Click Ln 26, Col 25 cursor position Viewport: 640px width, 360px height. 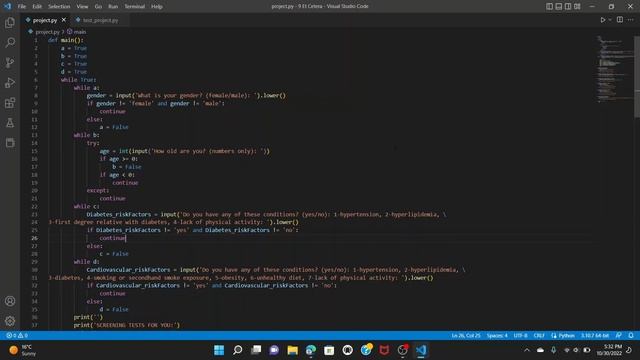466,336
